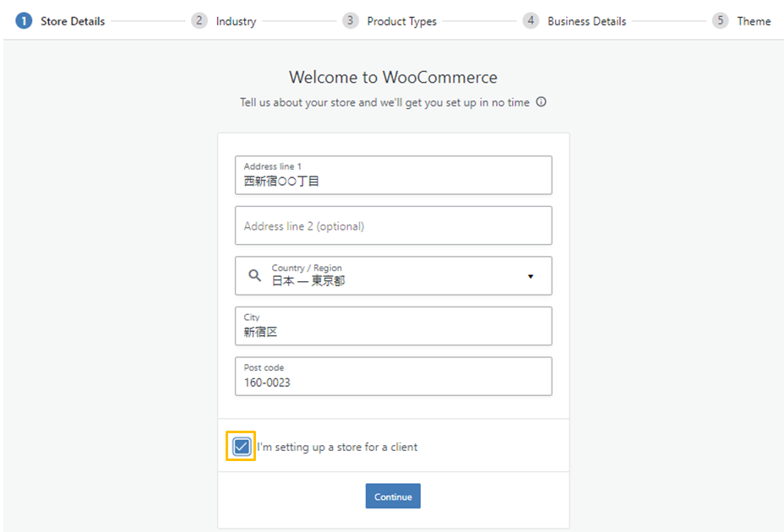Click the "Tell us about your store" subtitle text
This screenshot has width=784, height=532.
[x=384, y=102]
